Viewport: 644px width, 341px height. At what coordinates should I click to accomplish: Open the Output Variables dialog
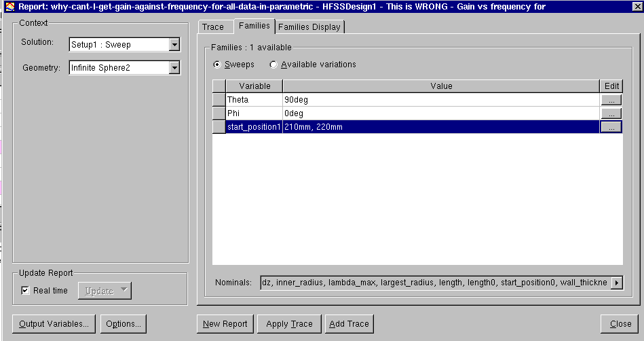(54, 324)
